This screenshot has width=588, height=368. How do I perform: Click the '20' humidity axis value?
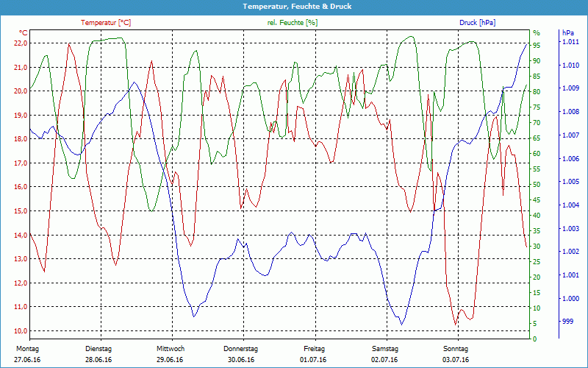[x=537, y=277]
